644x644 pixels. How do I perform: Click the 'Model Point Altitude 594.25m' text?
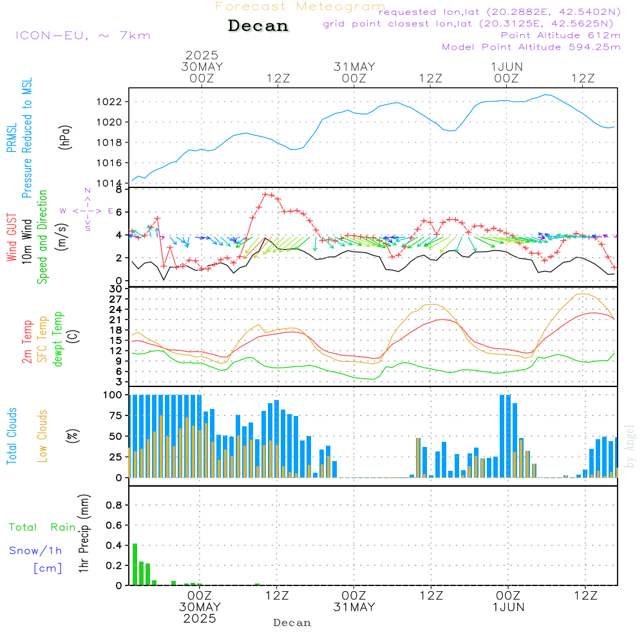[x=531, y=47]
